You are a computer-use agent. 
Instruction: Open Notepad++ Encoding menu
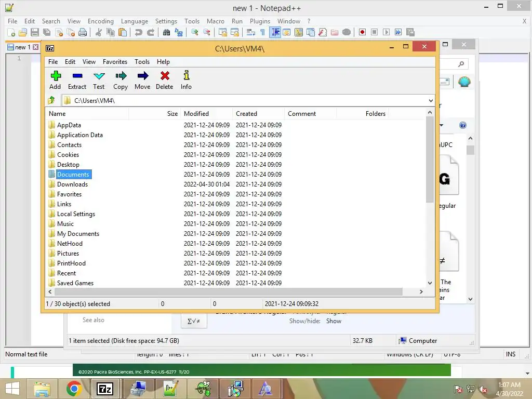coord(100,21)
